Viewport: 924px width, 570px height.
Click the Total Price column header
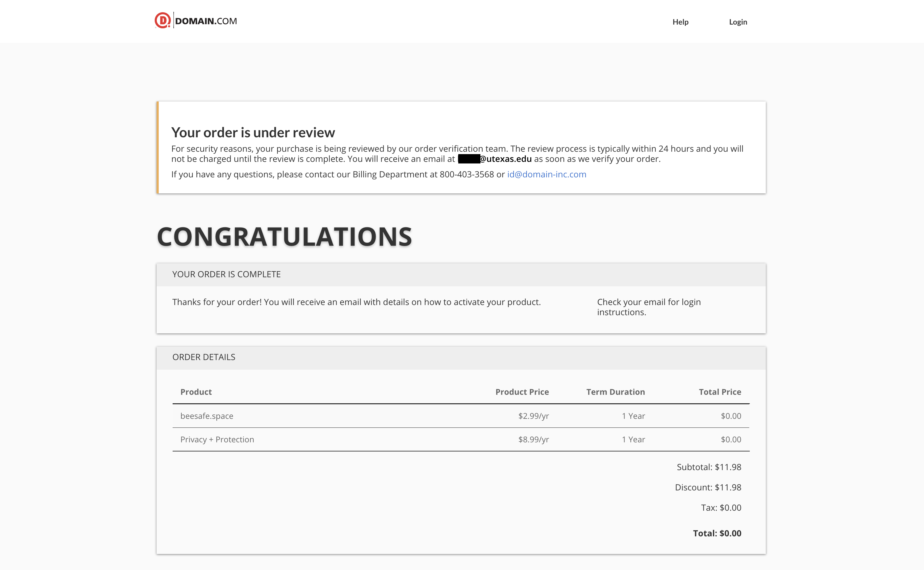coord(720,392)
